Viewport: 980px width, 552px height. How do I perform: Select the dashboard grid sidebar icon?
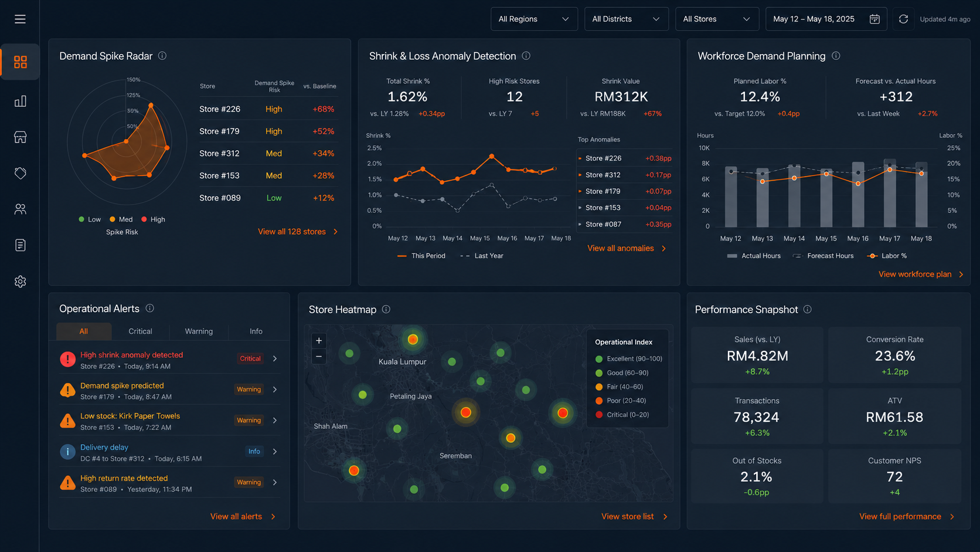(21, 62)
